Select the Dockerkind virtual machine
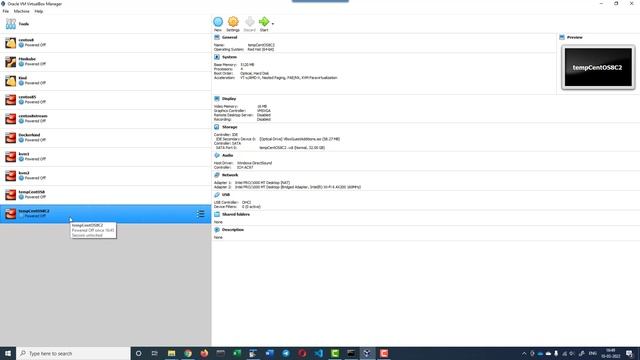This screenshot has width=640, height=360. [x=105, y=138]
